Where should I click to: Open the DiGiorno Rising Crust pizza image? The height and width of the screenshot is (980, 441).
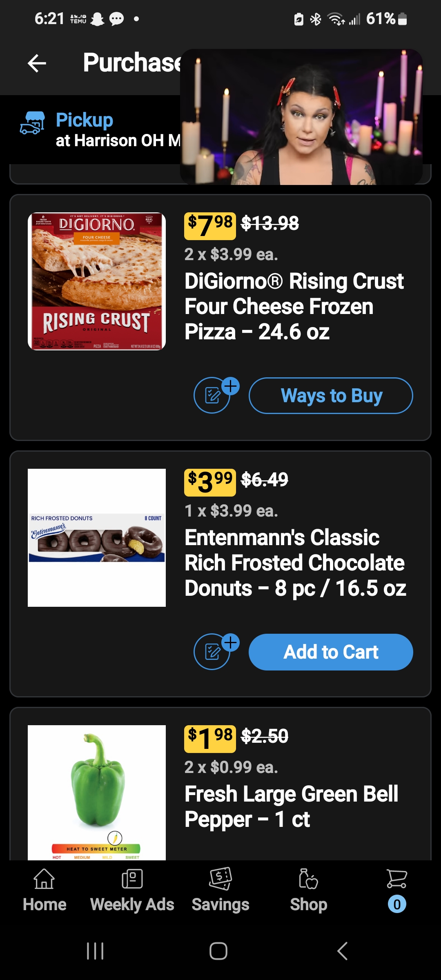point(97,281)
